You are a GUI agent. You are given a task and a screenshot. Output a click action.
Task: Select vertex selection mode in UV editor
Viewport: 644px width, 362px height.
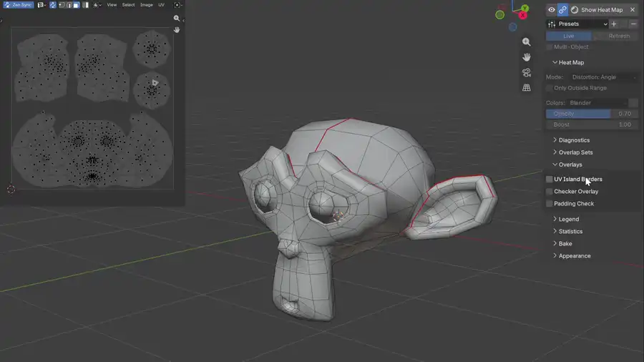62,5
